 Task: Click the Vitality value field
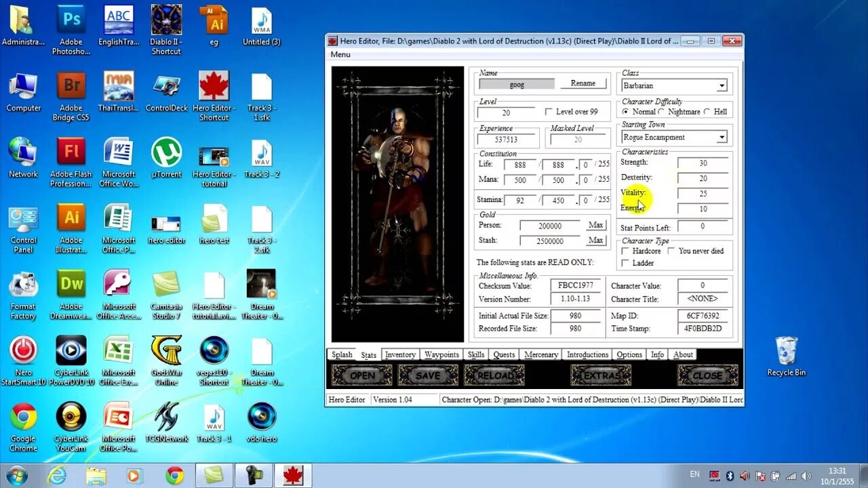click(703, 194)
